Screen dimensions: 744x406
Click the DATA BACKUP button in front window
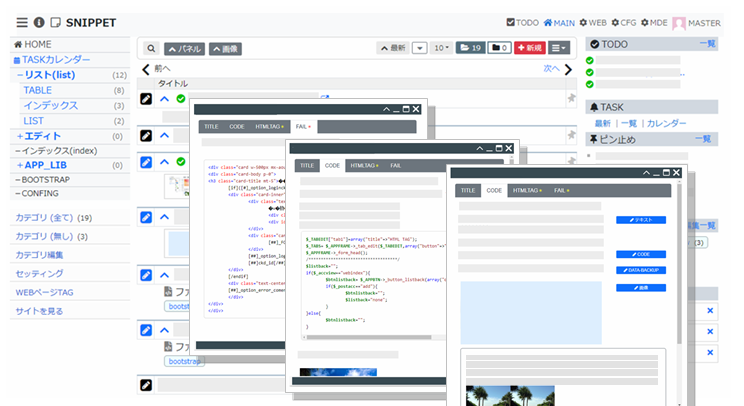coord(640,271)
